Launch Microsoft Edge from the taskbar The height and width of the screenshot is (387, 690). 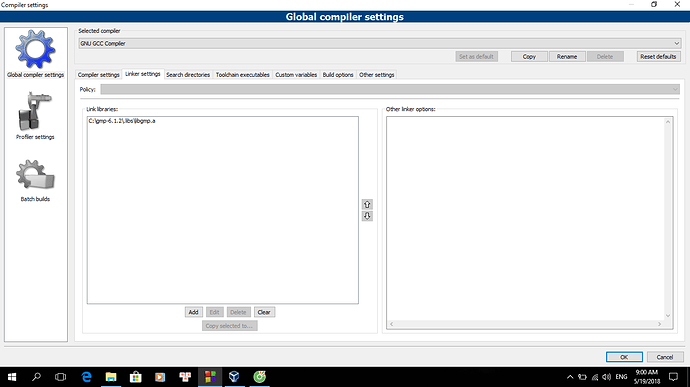click(x=87, y=377)
